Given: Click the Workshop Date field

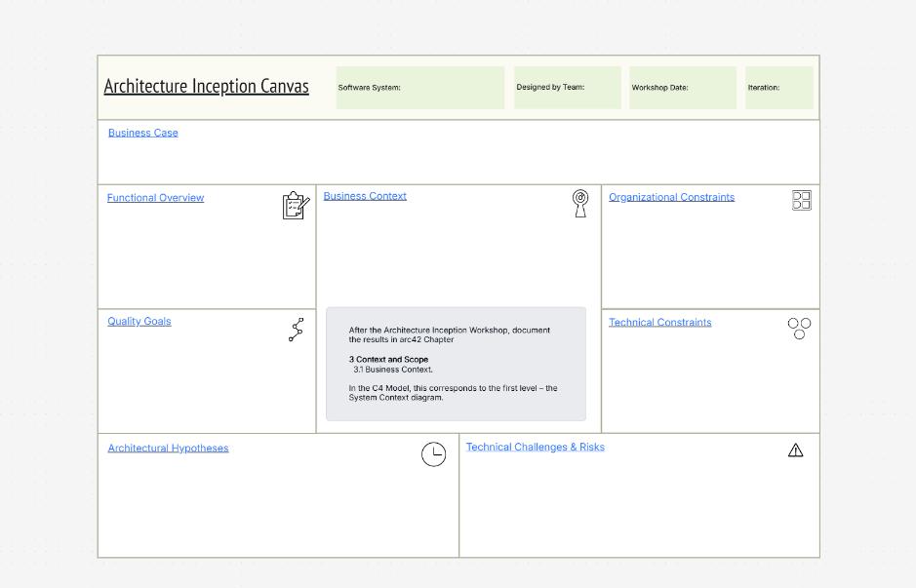Looking at the screenshot, I should click(683, 87).
